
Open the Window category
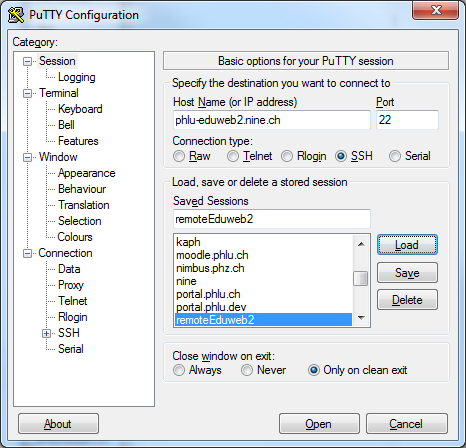[58, 157]
